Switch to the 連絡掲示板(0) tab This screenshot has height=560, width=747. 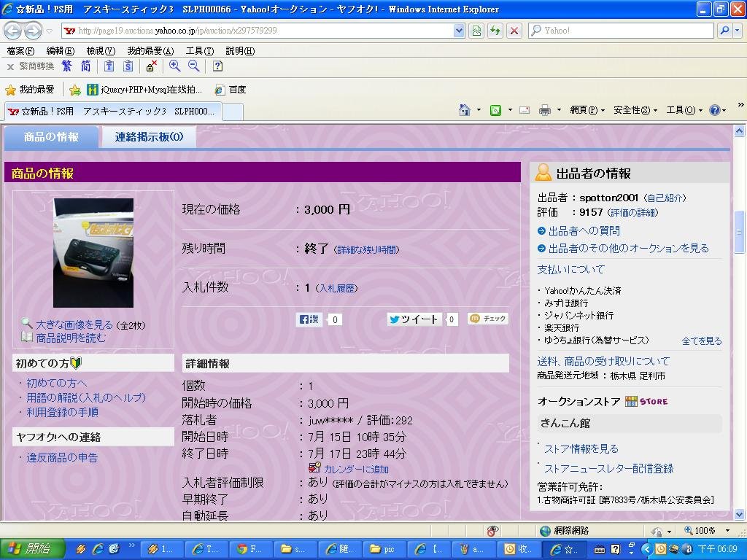(x=149, y=137)
